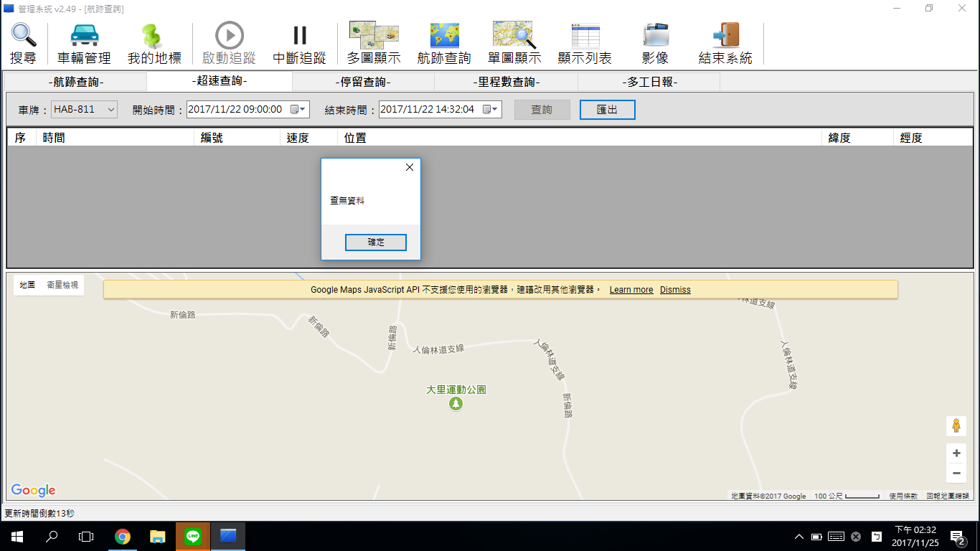The width and height of the screenshot is (980, 551).
Task: Open LINE from the Windows taskbar
Action: pos(193,536)
